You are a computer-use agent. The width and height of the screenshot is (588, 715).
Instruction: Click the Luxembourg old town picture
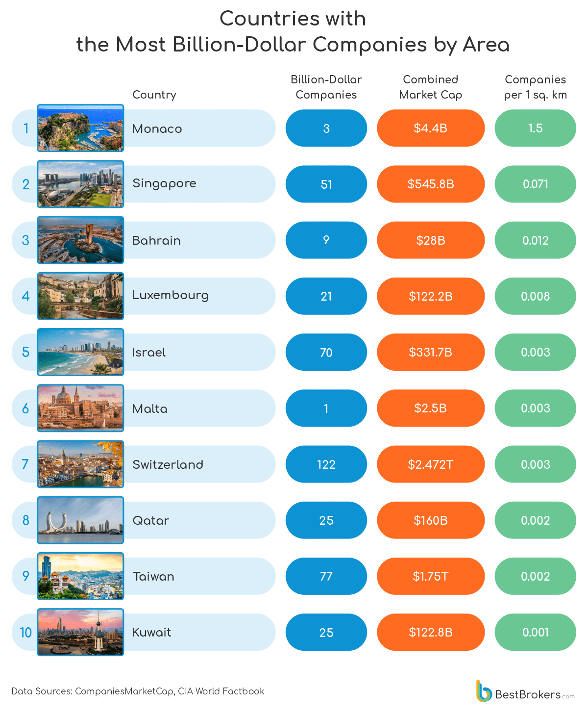80,296
